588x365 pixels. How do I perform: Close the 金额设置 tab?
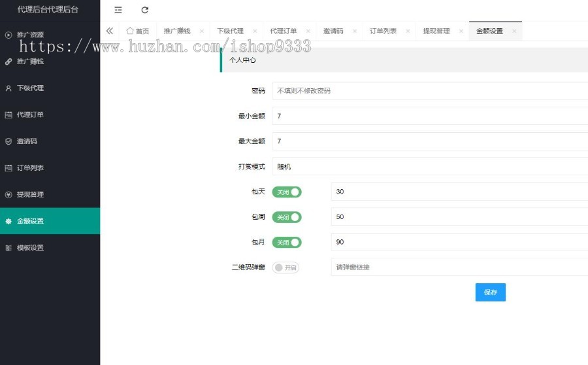click(x=514, y=31)
